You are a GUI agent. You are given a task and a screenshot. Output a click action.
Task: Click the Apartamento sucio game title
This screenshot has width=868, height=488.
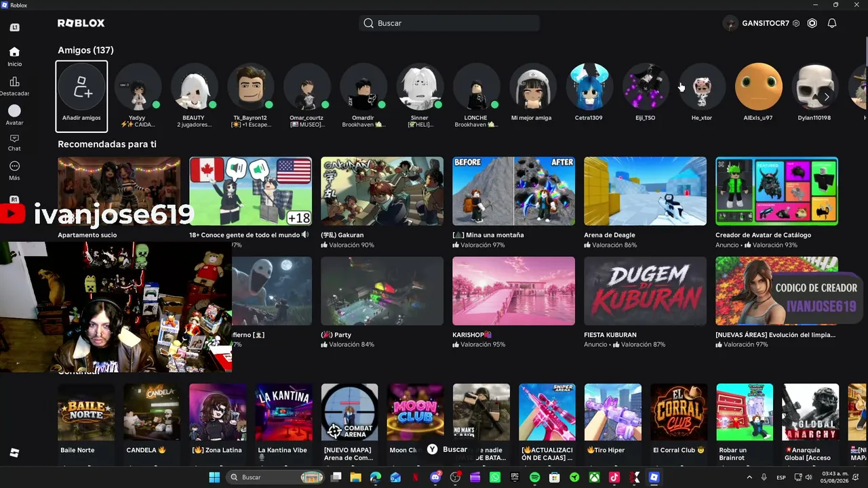click(87, 235)
